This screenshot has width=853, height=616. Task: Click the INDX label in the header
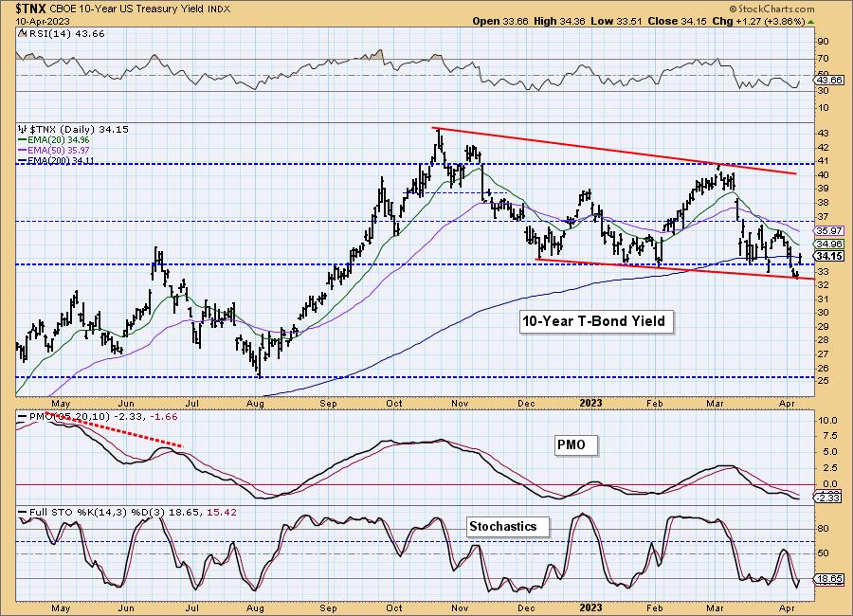coord(219,9)
